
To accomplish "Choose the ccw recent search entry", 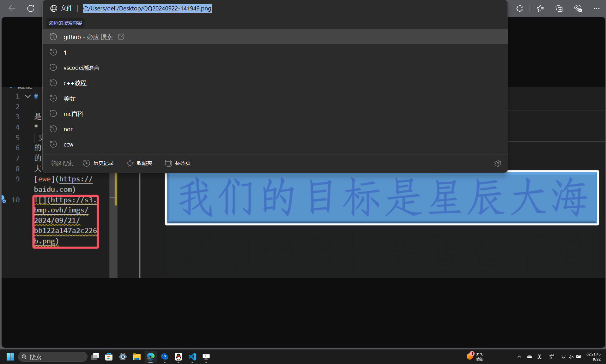I will coord(275,144).
